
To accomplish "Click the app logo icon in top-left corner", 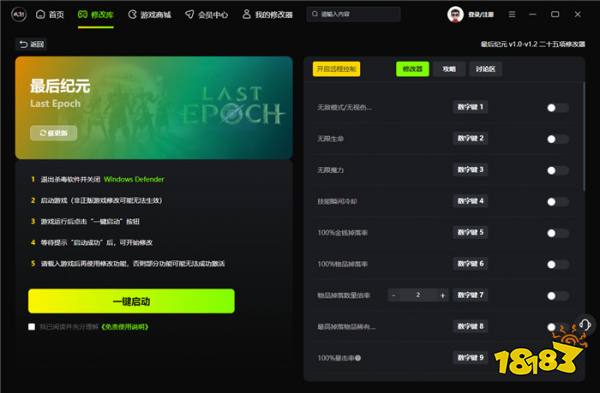I will tap(18, 15).
